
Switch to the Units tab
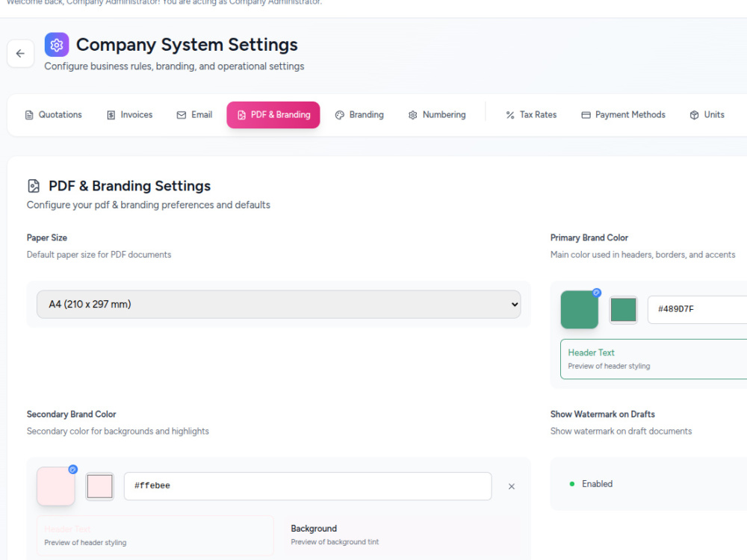[x=707, y=115]
